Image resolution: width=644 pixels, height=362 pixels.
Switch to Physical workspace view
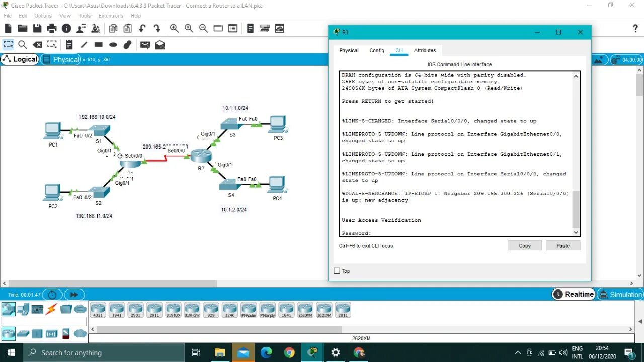pos(60,59)
